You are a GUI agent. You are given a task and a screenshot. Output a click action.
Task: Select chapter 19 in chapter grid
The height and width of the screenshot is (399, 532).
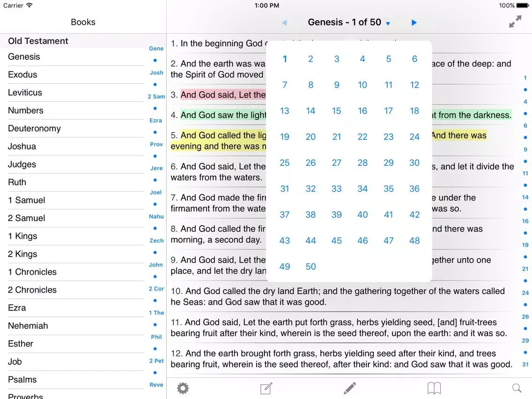click(285, 137)
